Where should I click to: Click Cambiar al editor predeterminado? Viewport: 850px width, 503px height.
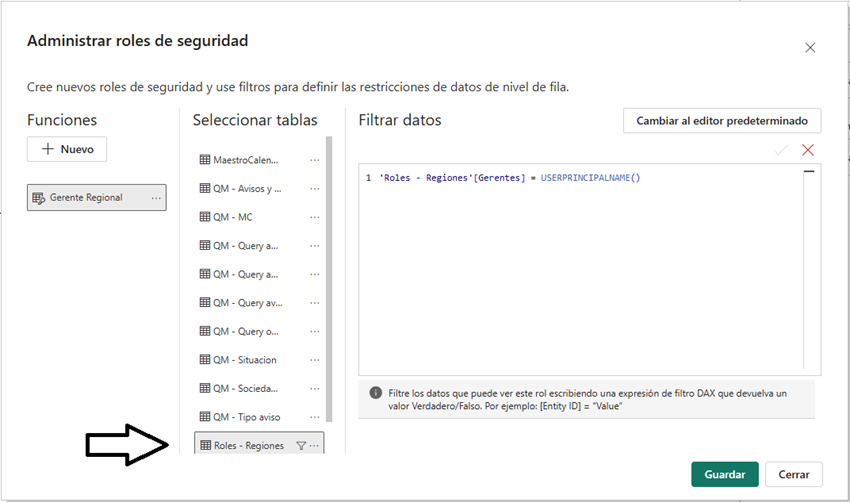click(x=721, y=121)
